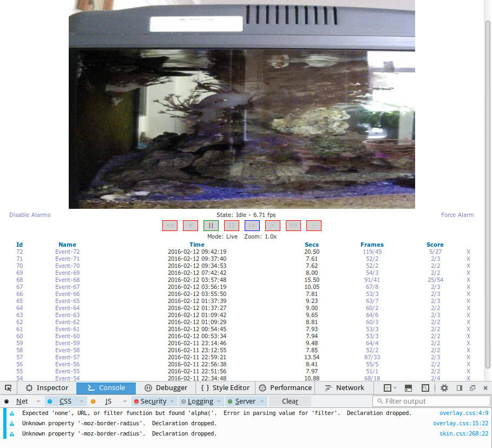
Task: Focus the Filter output field
Action: (431, 401)
